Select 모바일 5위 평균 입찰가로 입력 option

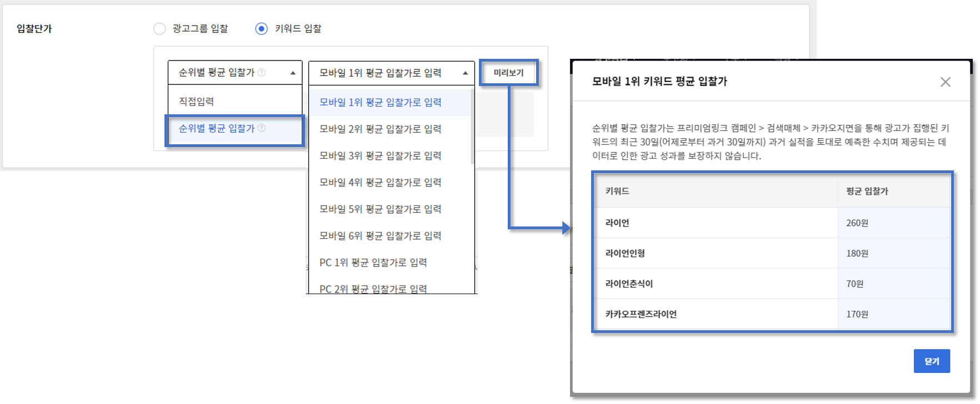[390, 209]
